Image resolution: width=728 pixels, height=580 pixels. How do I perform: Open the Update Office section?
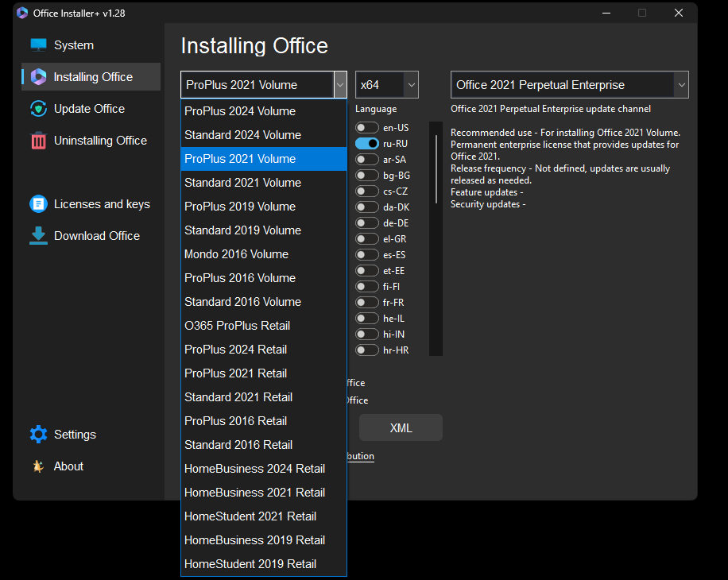point(91,109)
